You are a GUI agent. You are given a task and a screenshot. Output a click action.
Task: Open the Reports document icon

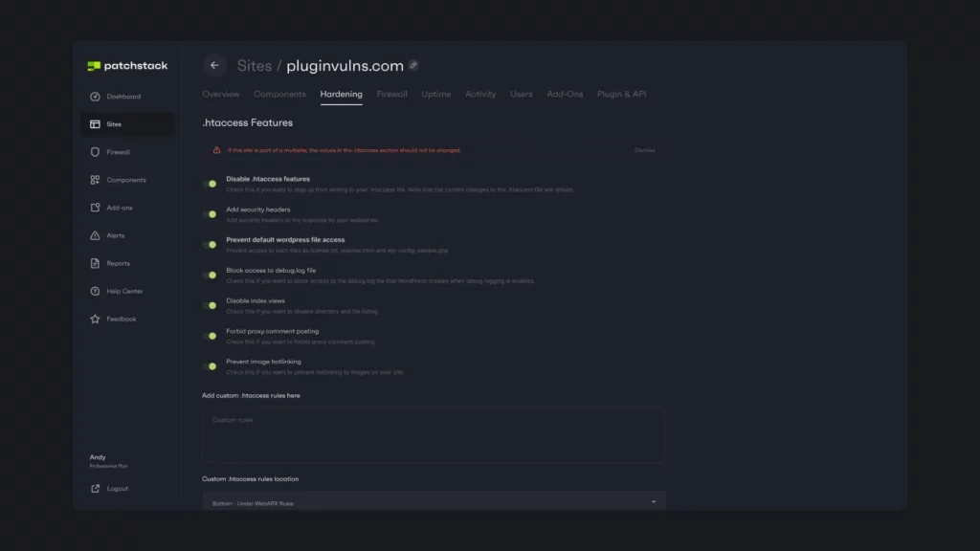click(95, 263)
